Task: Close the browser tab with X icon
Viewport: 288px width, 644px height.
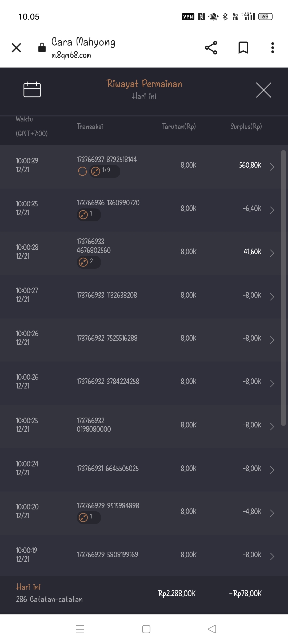Action: (x=17, y=48)
